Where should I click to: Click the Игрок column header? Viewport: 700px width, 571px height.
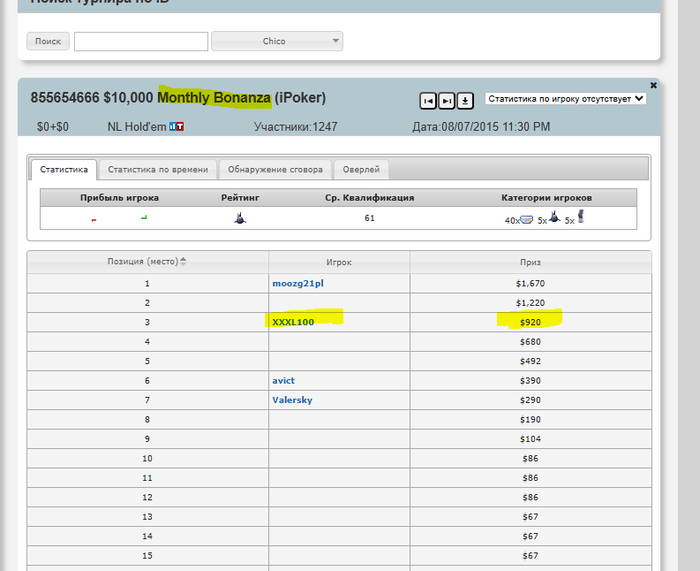click(x=339, y=262)
